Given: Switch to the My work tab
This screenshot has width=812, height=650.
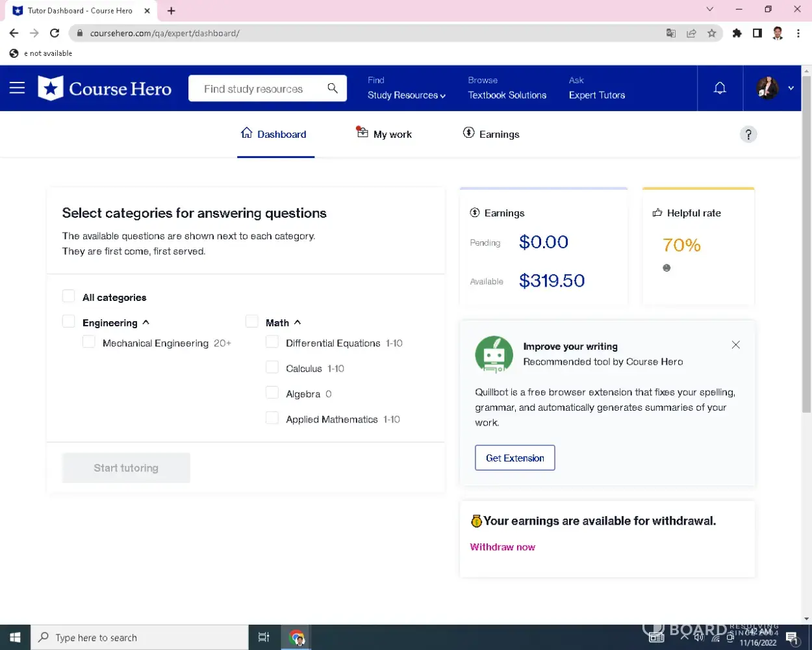Looking at the screenshot, I should pos(385,134).
